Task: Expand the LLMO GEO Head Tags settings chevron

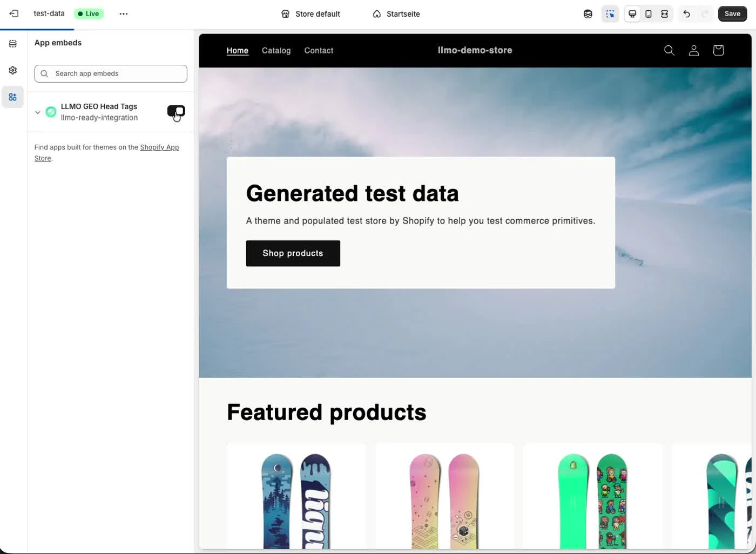Action: pos(38,112)
